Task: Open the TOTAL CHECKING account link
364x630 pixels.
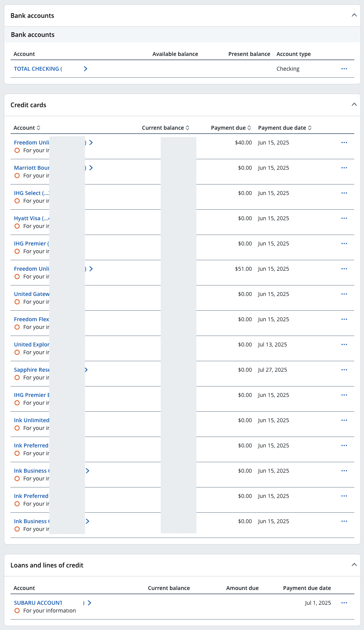Action: click(38, 69)
